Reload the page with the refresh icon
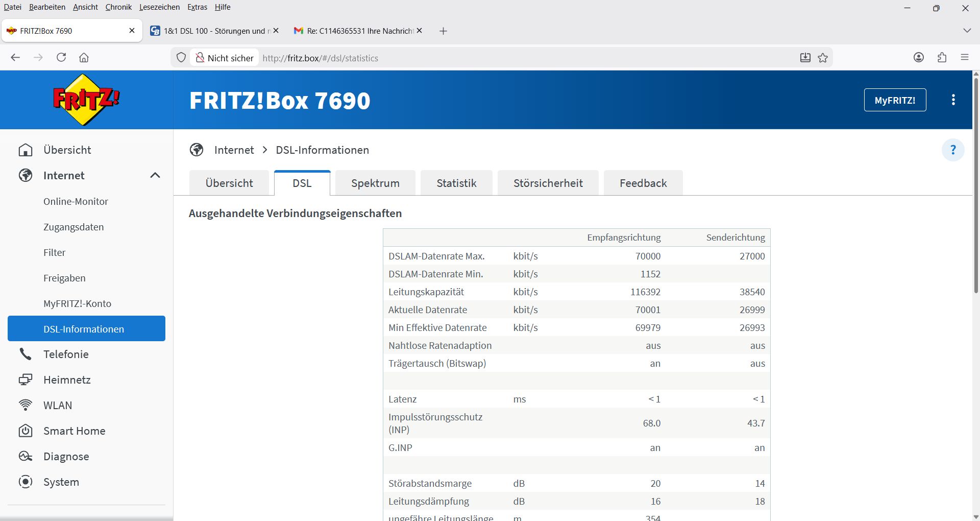 [x=61, y=58]
